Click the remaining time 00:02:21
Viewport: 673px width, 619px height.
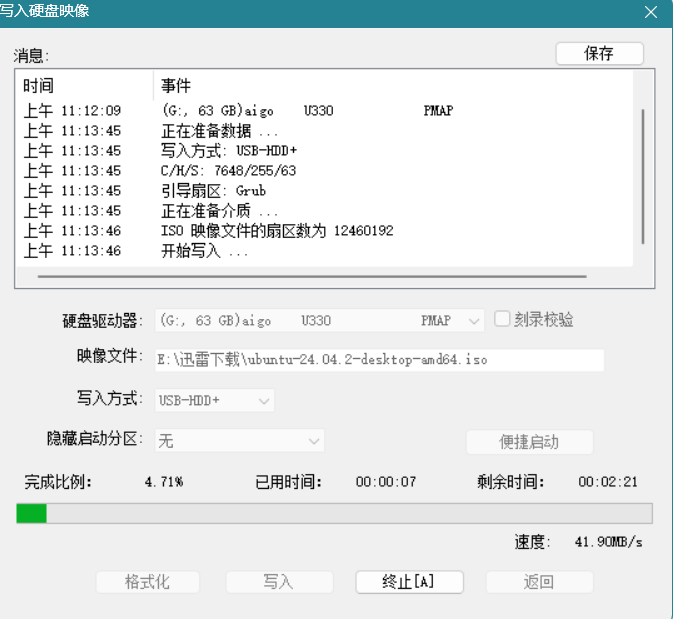tap(608, 482)
